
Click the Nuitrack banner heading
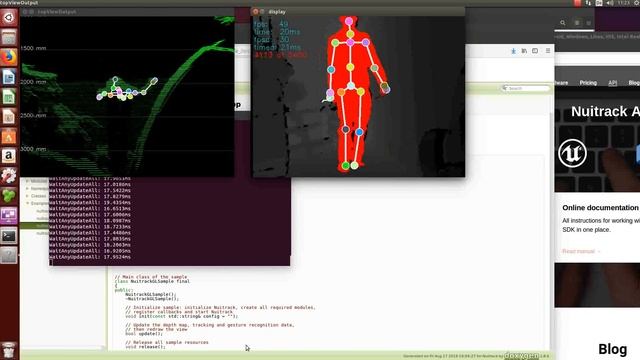click(605, 111)
